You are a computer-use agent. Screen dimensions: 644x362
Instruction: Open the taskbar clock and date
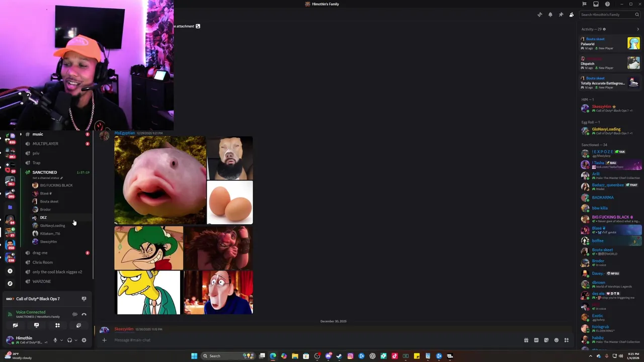click(633, 356)
